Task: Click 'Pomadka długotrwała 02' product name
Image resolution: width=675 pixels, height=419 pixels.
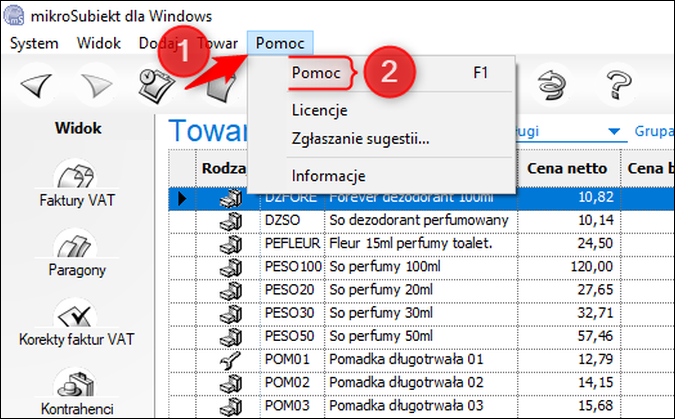Action: tap(406, 383)
